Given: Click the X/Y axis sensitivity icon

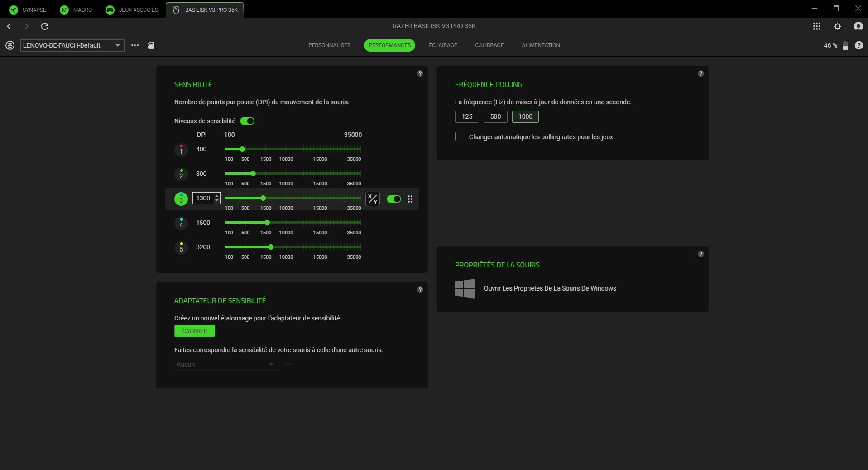Looking at the screenshot, I should tap(372, 199).
